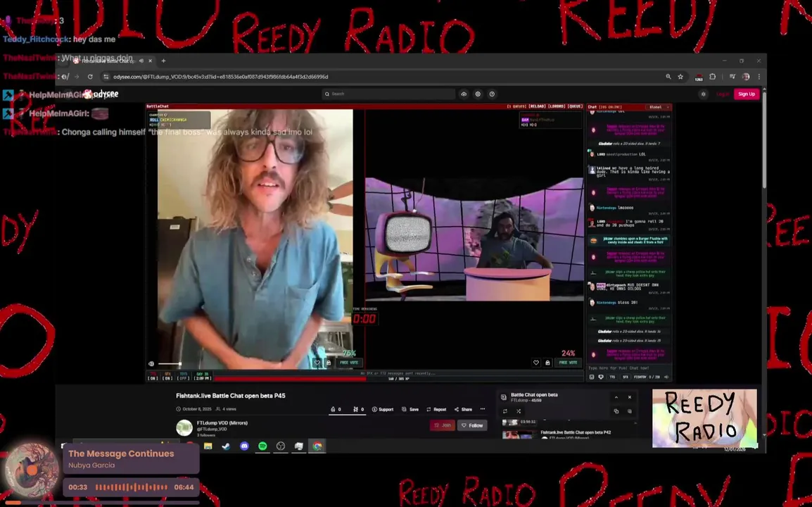Open the browser extensions puzzle icon
The height and width of the screenshot is (507, 812).
click(713, 77)
